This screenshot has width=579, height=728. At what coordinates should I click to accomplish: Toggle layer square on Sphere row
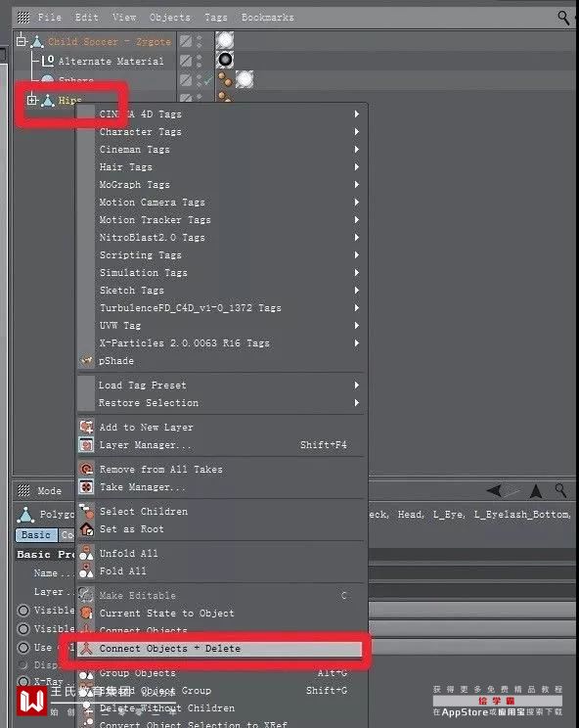[x=186, y=80]
